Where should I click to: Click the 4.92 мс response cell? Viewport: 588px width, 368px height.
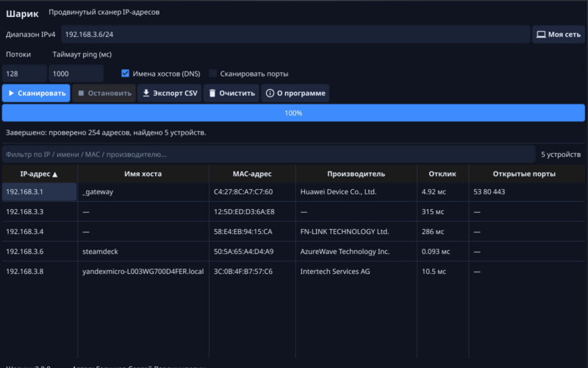[x=442, y=192]
